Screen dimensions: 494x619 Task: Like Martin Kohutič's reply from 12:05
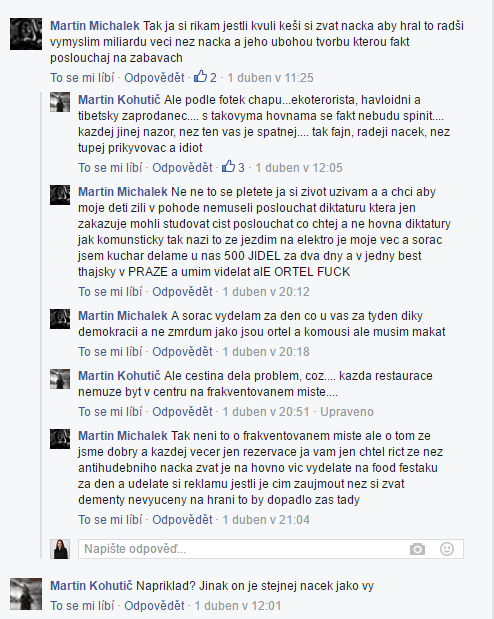click(x=110, y=168)
